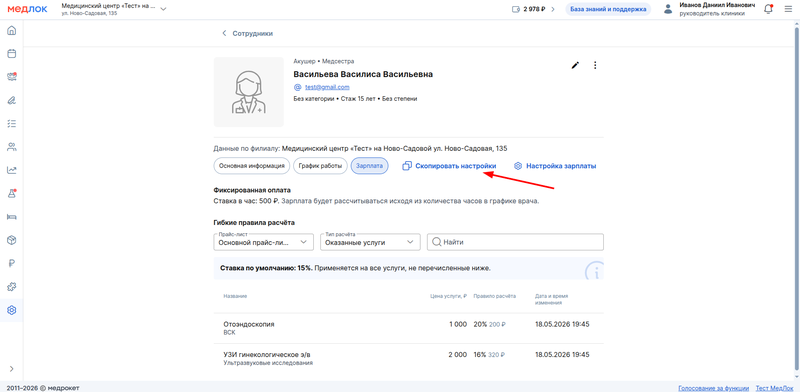Click the Название column header
The image size is (800, 392).
(235, 296)
